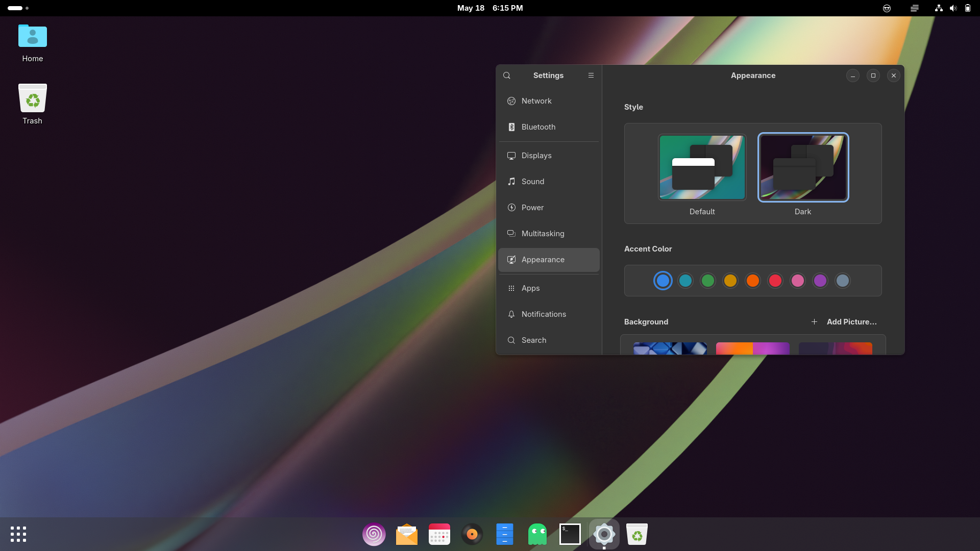Go to Bluetooth settings

(549, 127)
